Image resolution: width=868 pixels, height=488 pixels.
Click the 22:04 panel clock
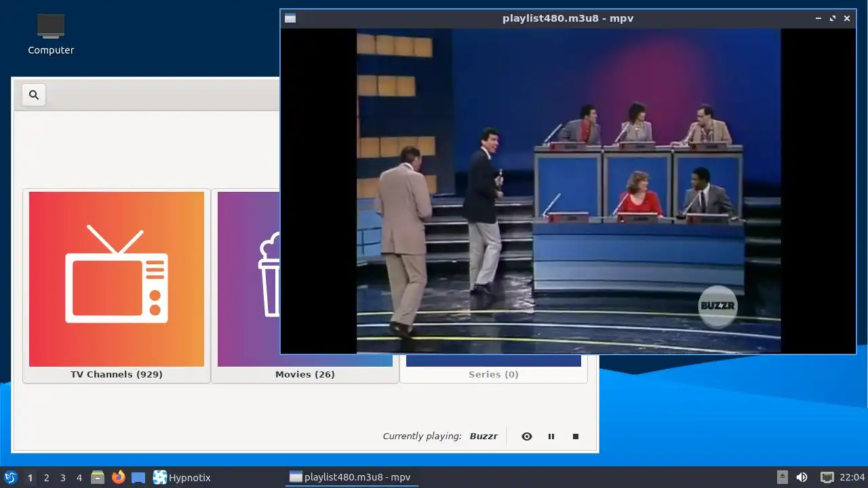[x=852, y=477]
